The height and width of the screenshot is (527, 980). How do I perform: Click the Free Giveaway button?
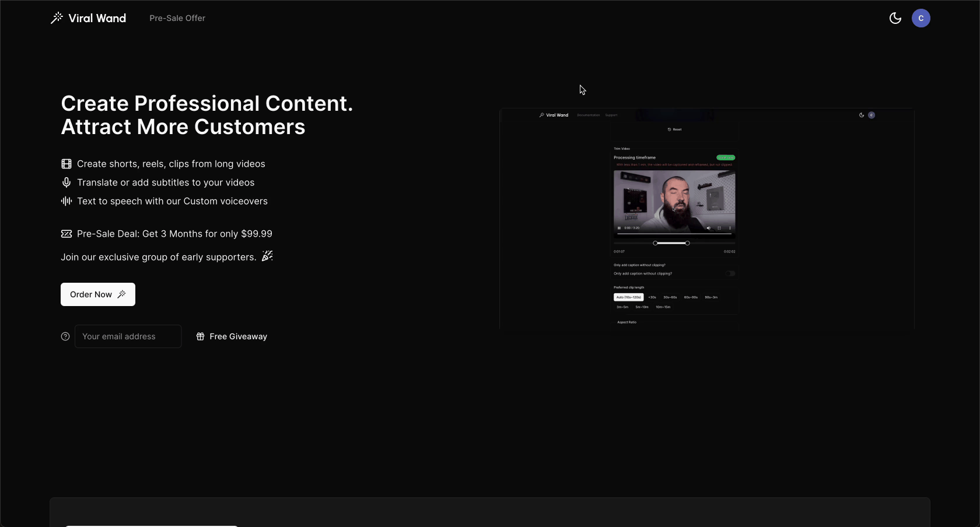point(232,336)
